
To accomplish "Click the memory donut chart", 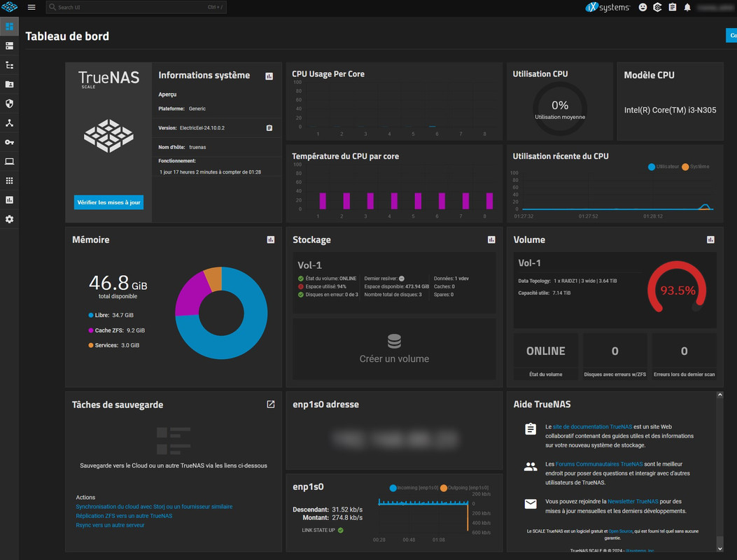I will (x=221, y=313).
